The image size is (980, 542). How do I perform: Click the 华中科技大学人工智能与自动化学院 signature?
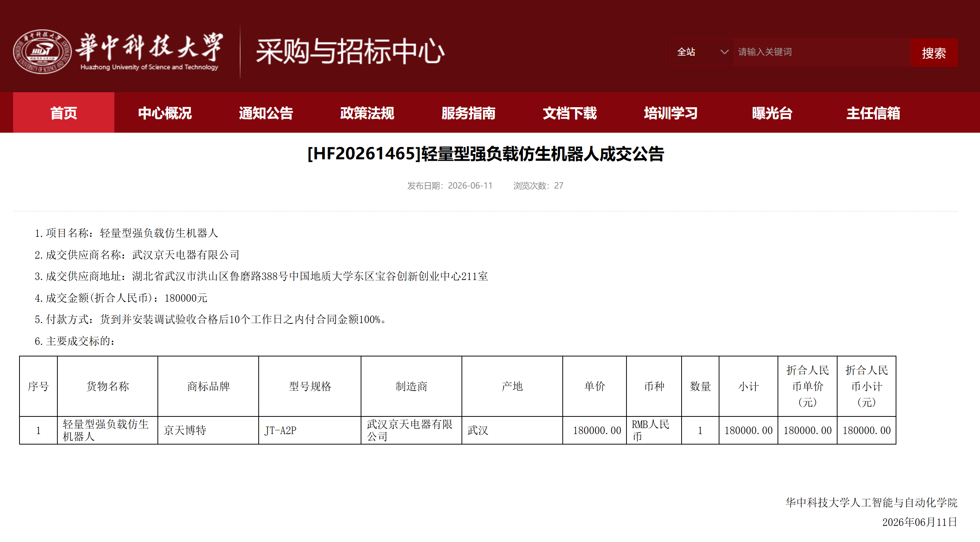(x=872, y=503)
